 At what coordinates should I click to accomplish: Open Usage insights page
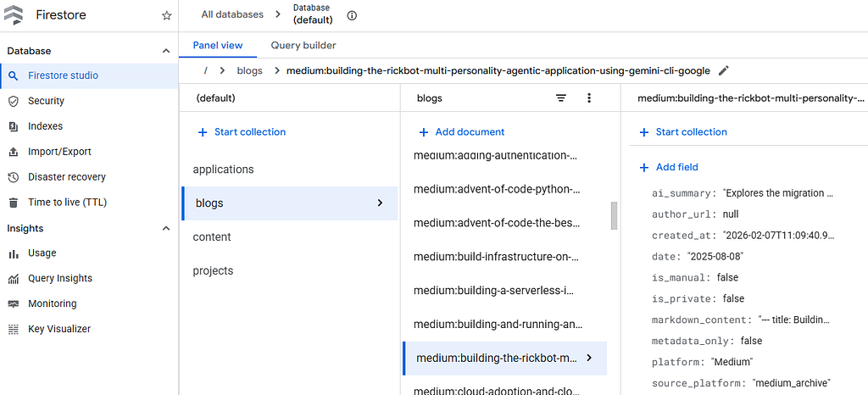coord(89,253)
